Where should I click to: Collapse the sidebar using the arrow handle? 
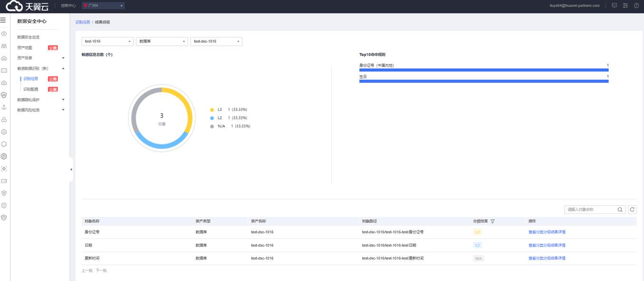[71, 169]
